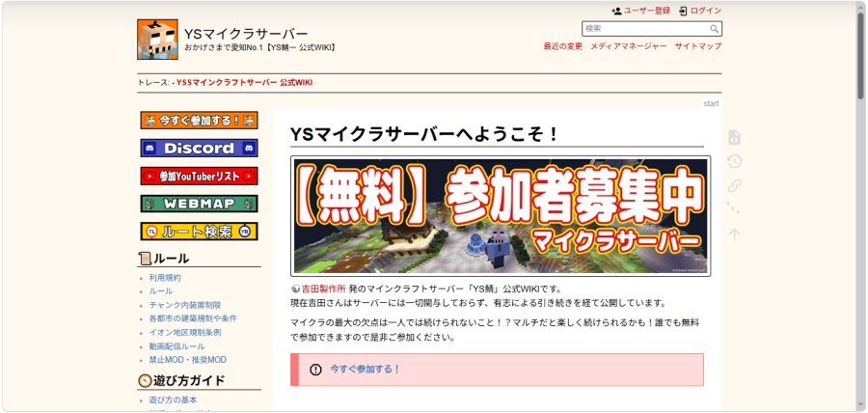Click the globe icon beside 吉田製作所

295,289
